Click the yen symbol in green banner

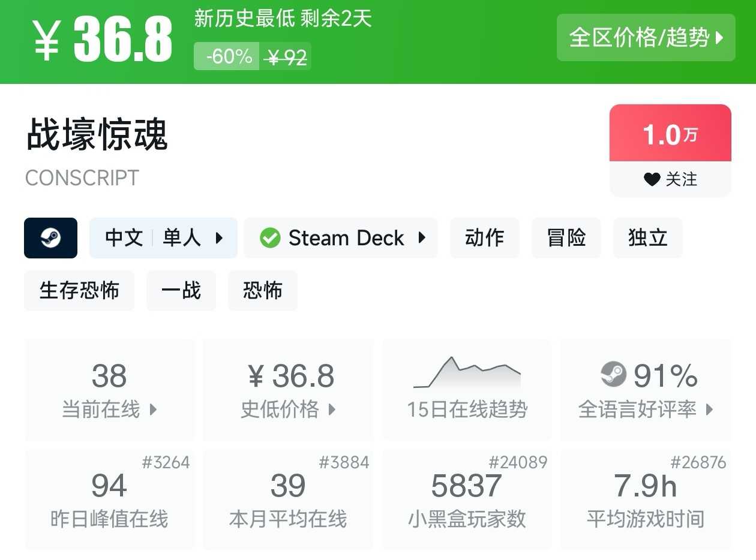[46, 40]
